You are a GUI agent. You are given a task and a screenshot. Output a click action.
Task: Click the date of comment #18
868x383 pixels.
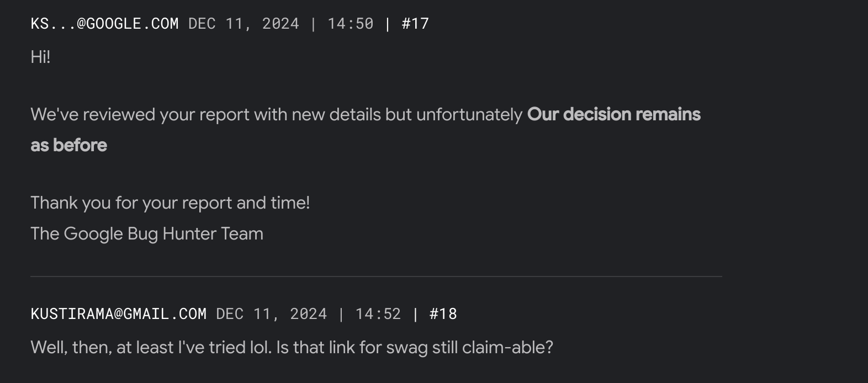(271, 314)
